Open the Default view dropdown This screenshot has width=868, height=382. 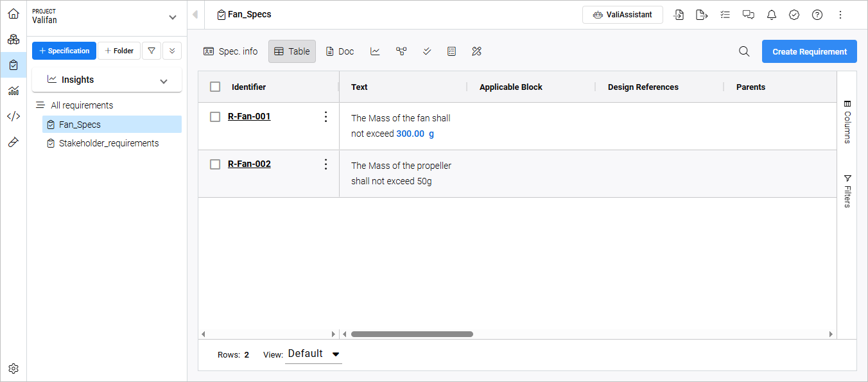pos(313,354)
